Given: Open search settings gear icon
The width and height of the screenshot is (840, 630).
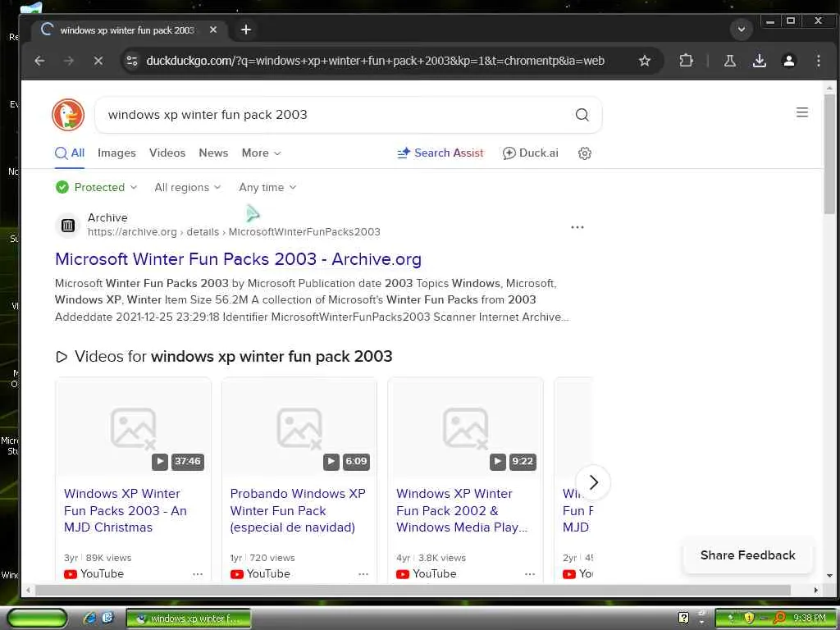Looking at the screenshot, I should click(584, 153).
